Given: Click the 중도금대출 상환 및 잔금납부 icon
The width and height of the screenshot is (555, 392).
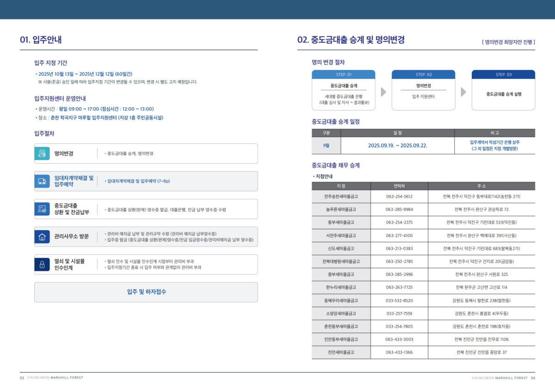Looking at the screenshot, I should (x=42, y=209).
